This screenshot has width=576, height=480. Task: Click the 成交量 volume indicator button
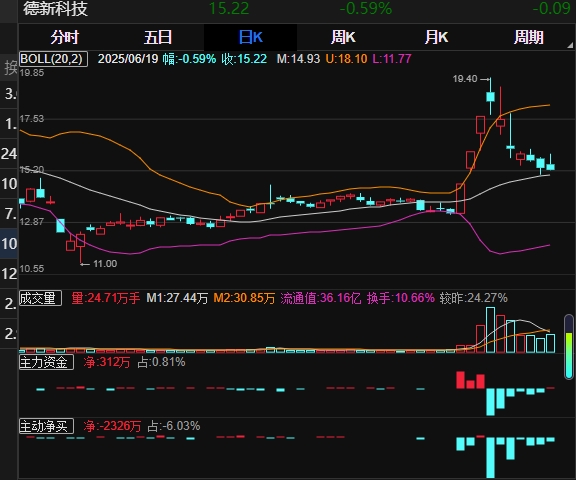[40, 298]
